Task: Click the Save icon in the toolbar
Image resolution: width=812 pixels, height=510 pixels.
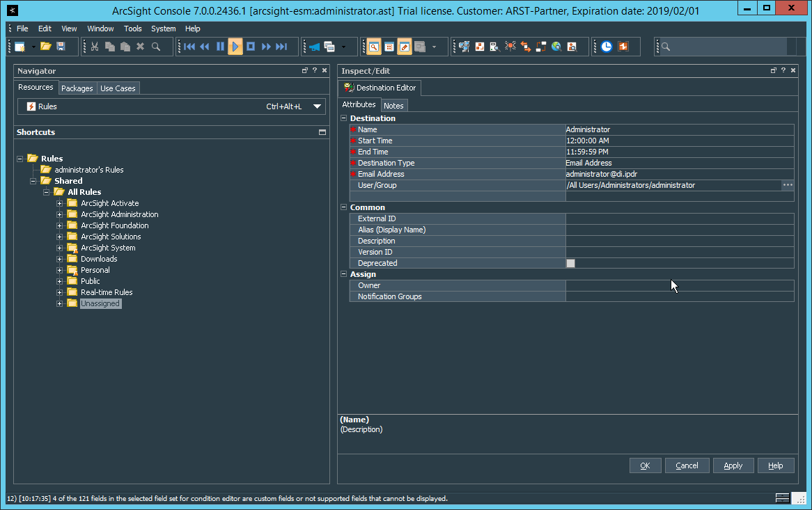Action: [x=61, y=47]
